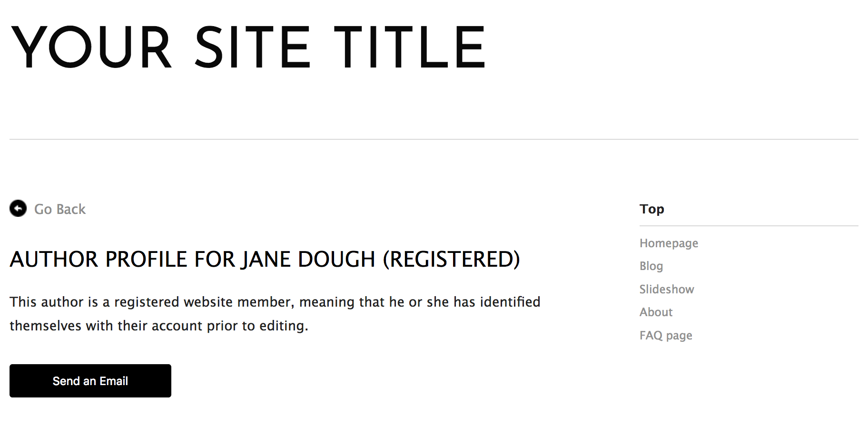Click the black Go Back arrow icon
The image size is (868, 445).
coord(18,208)
